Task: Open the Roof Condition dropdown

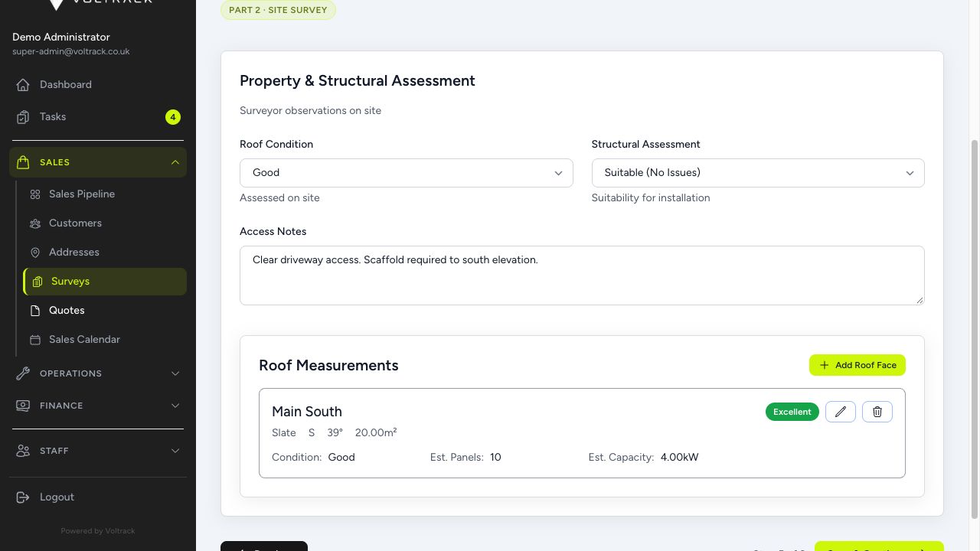Action: pyautogui.click(x=406, y=173)
